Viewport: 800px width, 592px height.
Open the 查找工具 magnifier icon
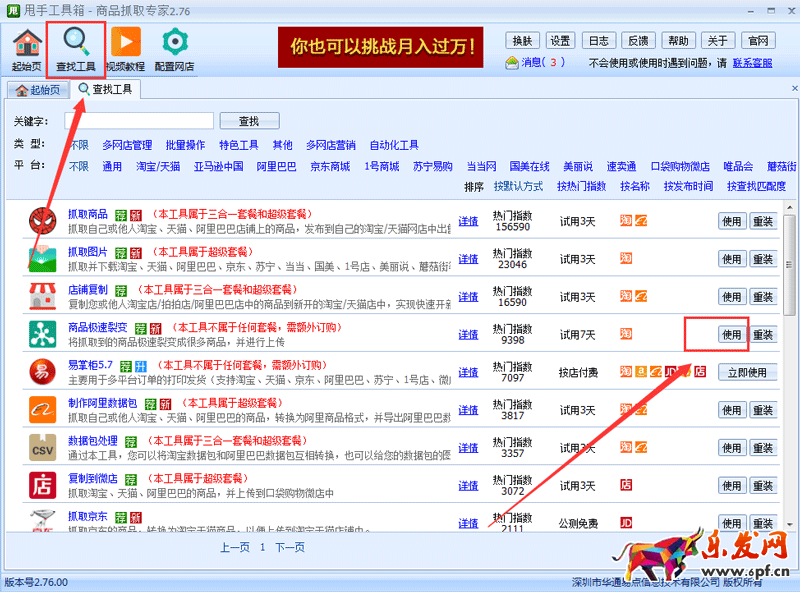click(76, 42)
